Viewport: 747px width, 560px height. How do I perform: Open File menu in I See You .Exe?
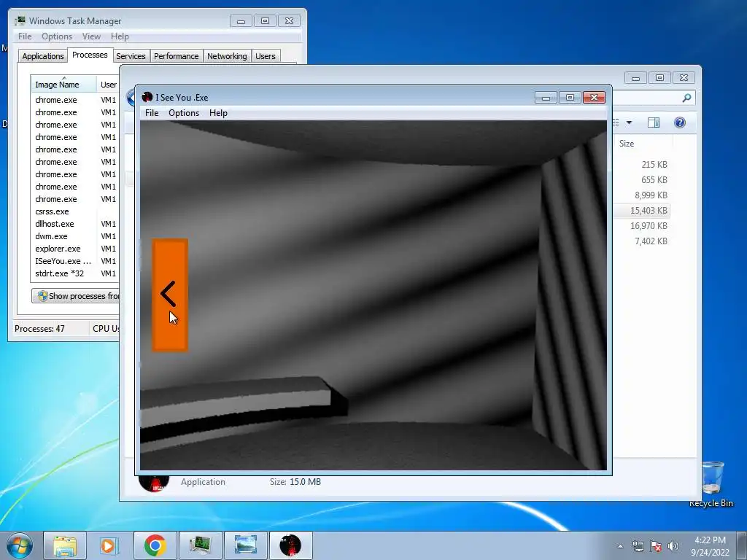click(152, 113)
